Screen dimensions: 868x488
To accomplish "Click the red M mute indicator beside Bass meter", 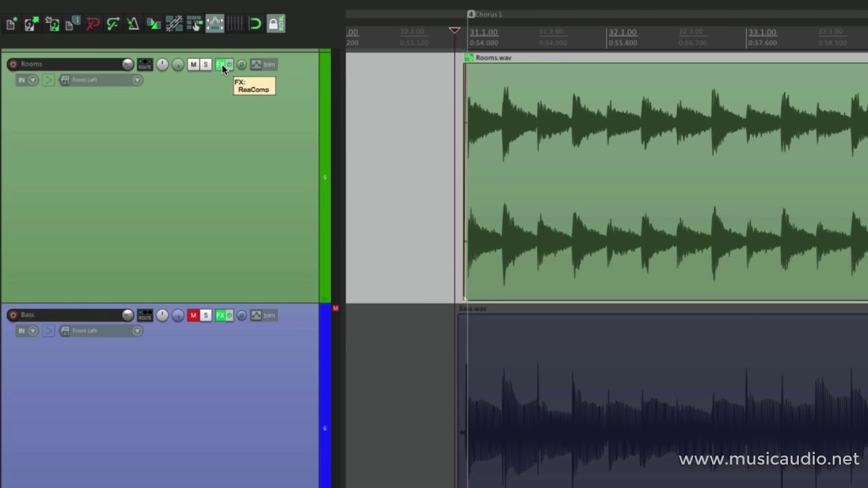I will [x=335, y=308].
